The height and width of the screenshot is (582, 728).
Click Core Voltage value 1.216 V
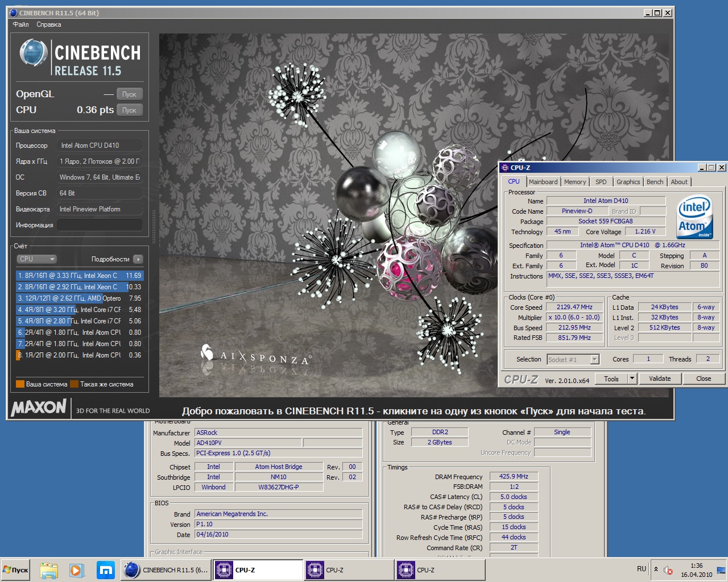click(x=645, y=231)
